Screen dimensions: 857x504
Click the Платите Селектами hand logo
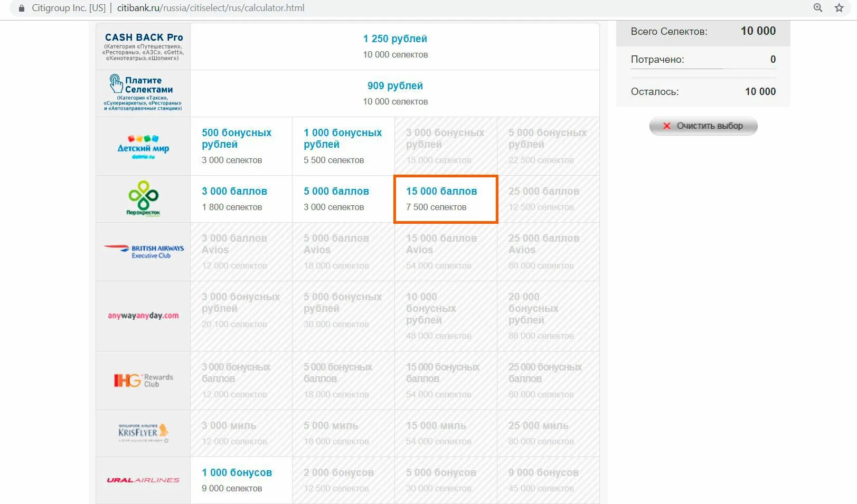[x=143, y=93]
